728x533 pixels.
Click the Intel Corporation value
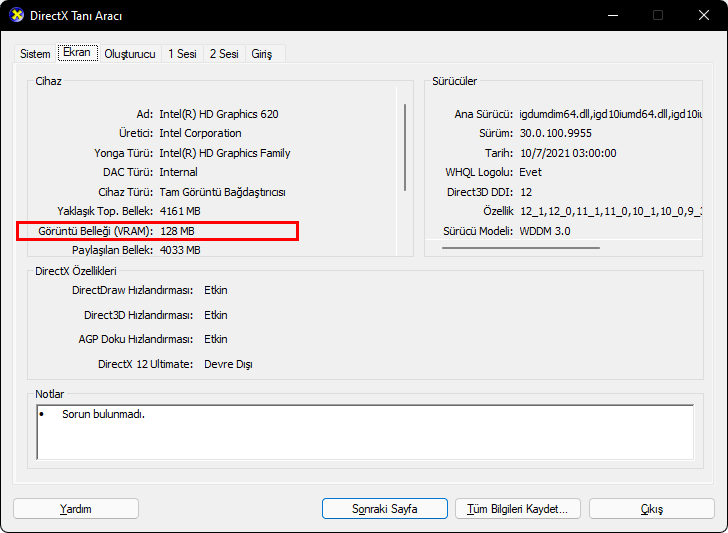click(200, 133)
